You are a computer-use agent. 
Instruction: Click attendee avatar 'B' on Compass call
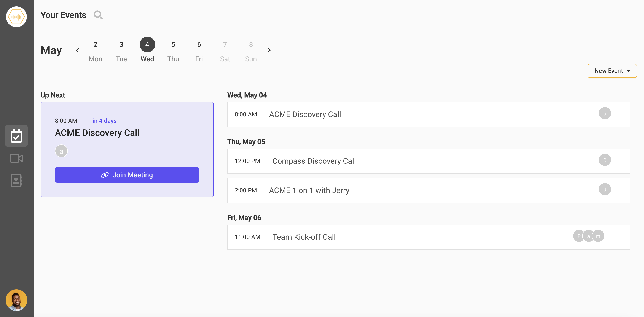(604, 160)
